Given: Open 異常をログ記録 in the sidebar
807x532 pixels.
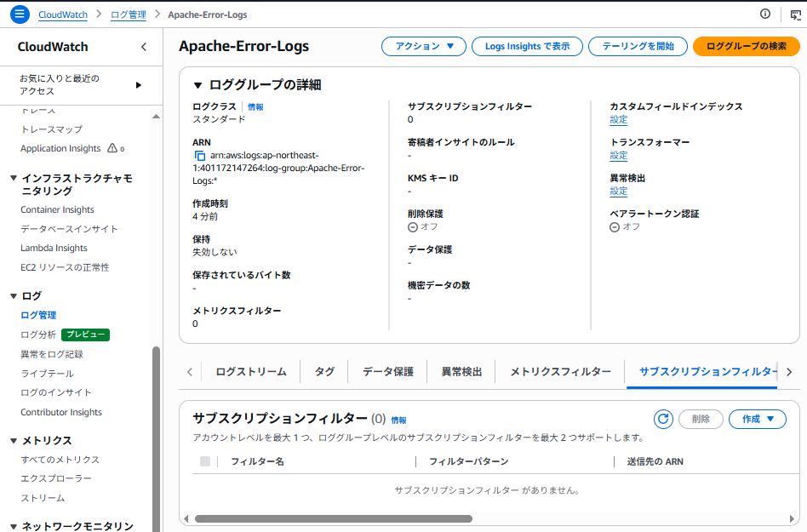Looking at the screenshot, I should (x=51, y=354).
